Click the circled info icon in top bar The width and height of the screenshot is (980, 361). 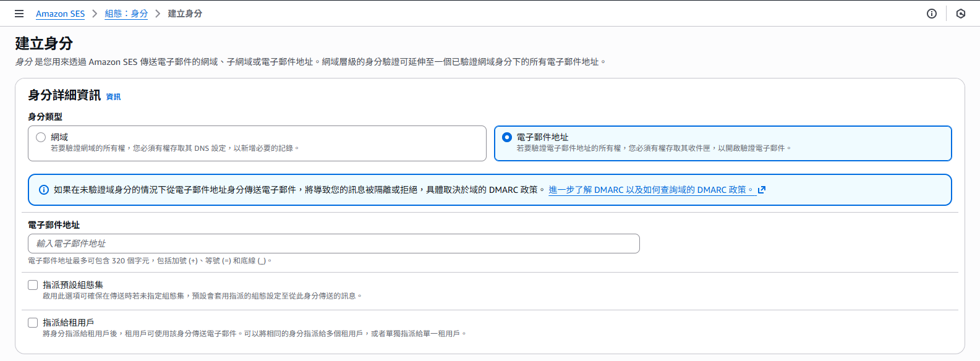point(931,14)
